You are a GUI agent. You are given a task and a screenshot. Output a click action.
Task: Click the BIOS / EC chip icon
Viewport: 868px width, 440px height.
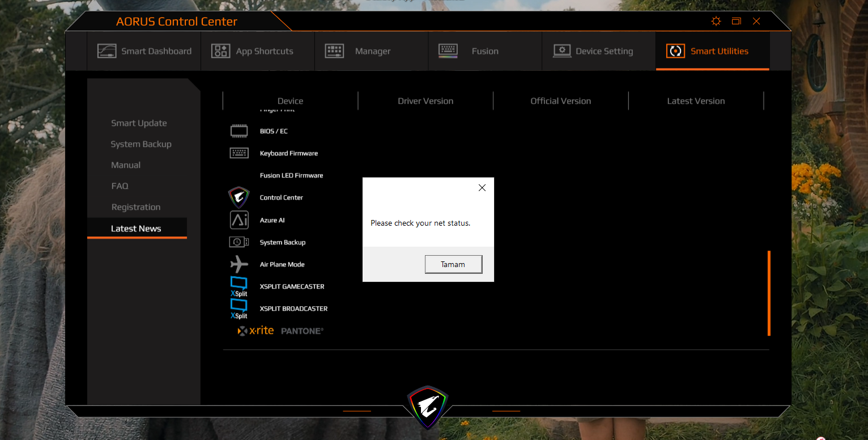(239, 132)
